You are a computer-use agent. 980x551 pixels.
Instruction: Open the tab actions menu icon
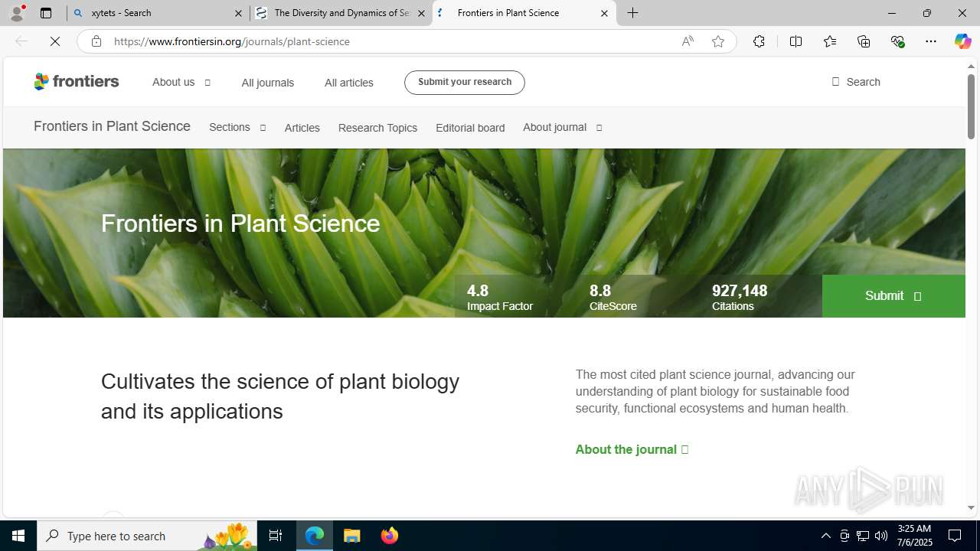(x=46, y=13)
